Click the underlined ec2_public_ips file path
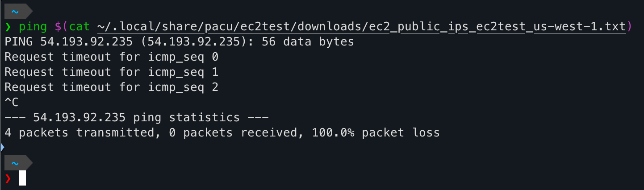 (x=361, y=27)
